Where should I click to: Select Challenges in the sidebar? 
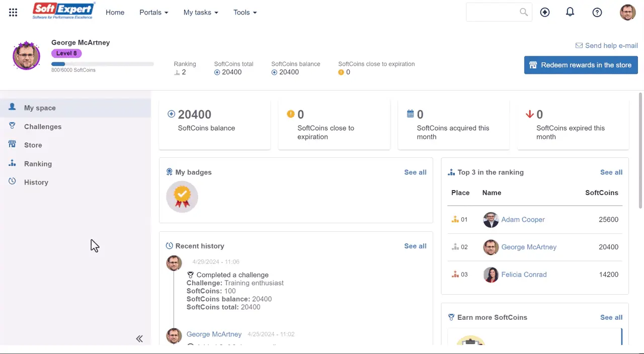[43, 127]
